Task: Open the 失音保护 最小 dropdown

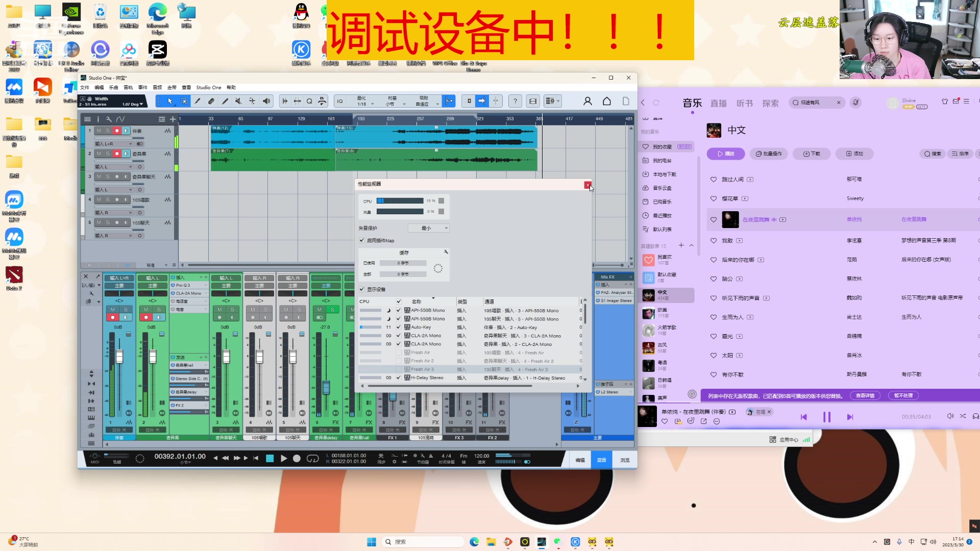Action: (429, 228)
